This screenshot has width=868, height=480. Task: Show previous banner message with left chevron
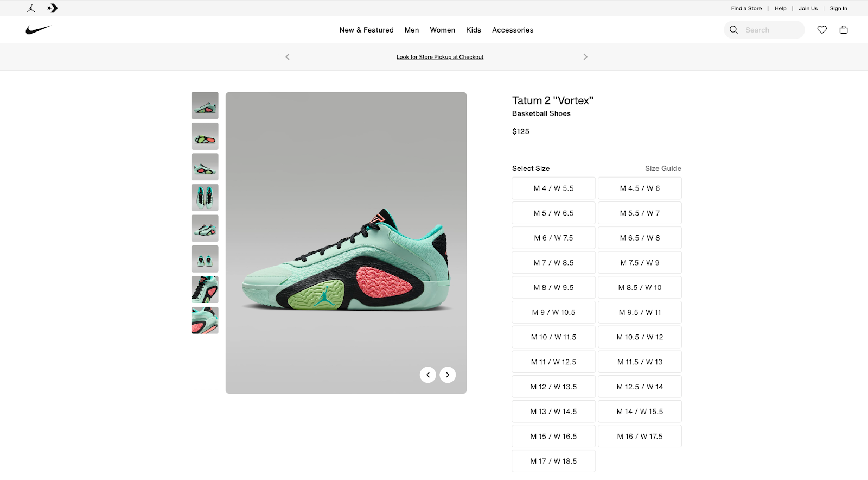click(x=288, y=57)
